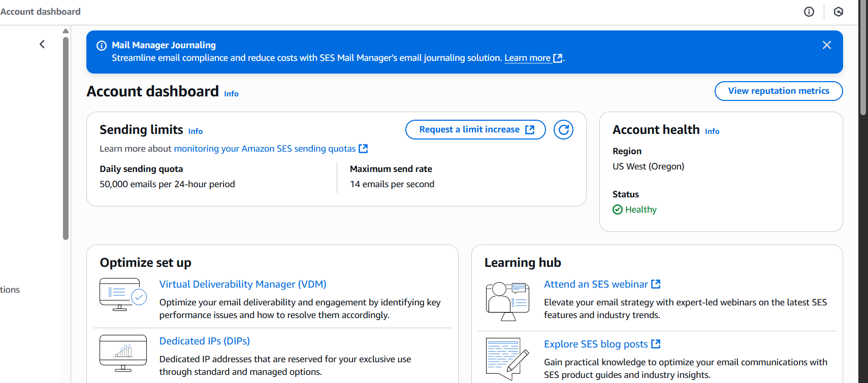868x383 pixels.
Task: Click the Dedicated IPs monitor chart illustration
Action: (x=123, y=353)
